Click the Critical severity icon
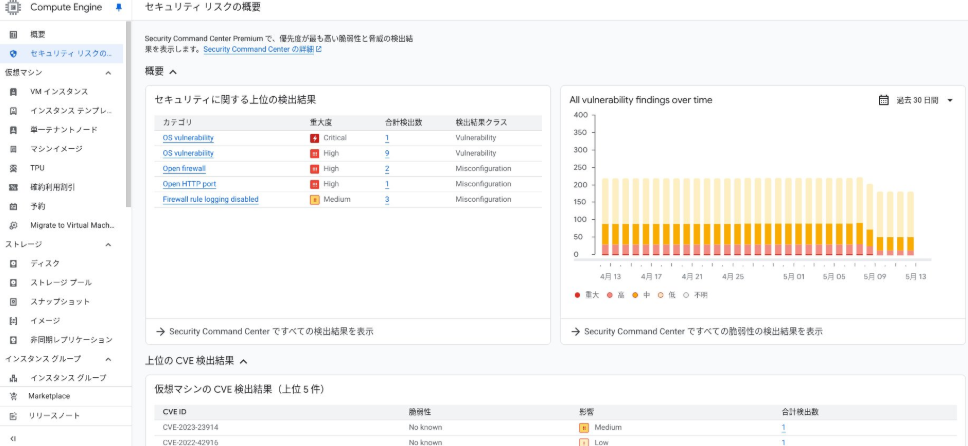 (314, 138)
